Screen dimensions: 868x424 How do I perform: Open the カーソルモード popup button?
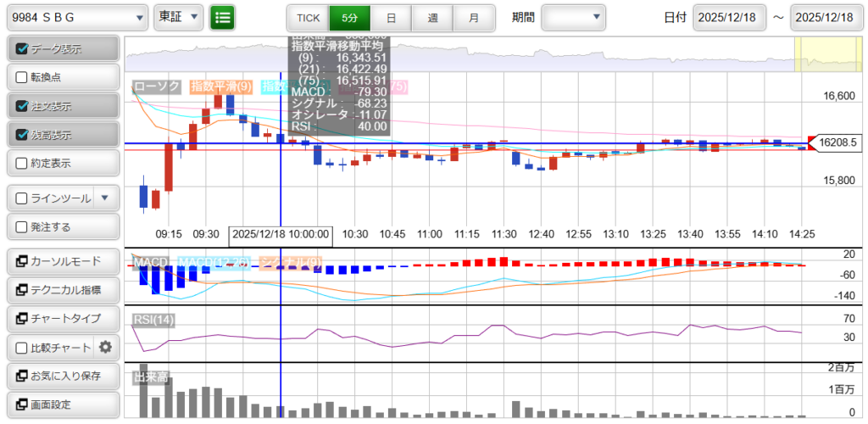point(62,261)
